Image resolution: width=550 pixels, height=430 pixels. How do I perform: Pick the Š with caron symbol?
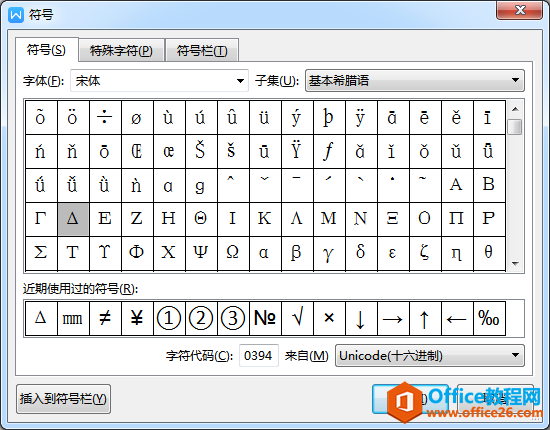tap(201, 151)
